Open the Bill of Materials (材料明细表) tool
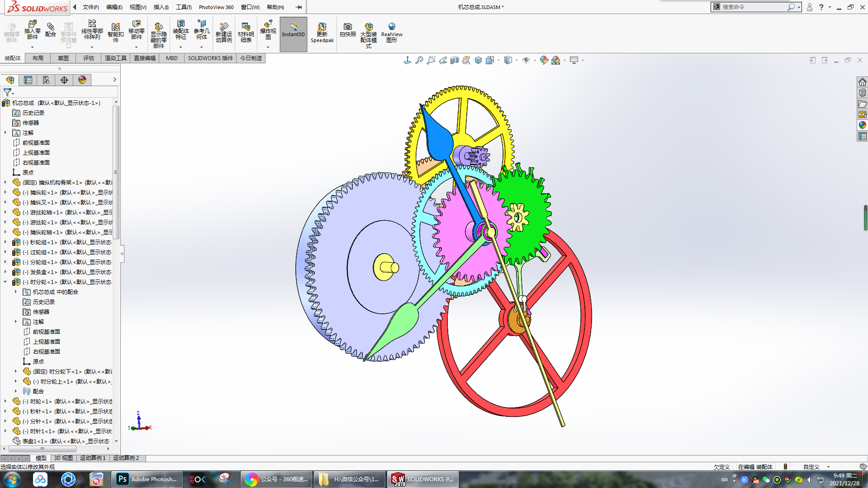Viewport: 868px width, 488px height. pyautogui.click(x=246, y=32)
